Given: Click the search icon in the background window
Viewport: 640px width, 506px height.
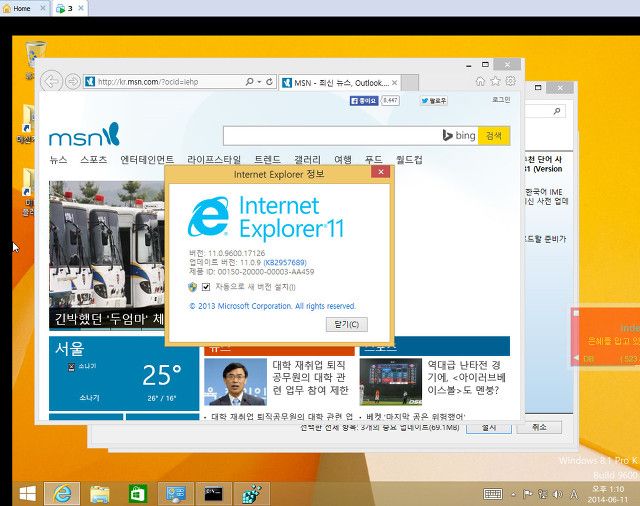Looking at the screenshot, I should 557,111.
